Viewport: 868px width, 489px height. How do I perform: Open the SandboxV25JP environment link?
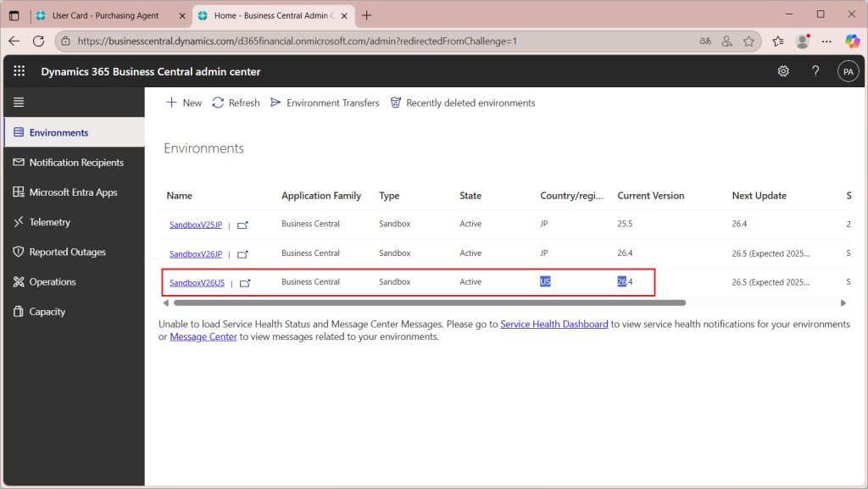pyautogui.click(x=196, y=225)
